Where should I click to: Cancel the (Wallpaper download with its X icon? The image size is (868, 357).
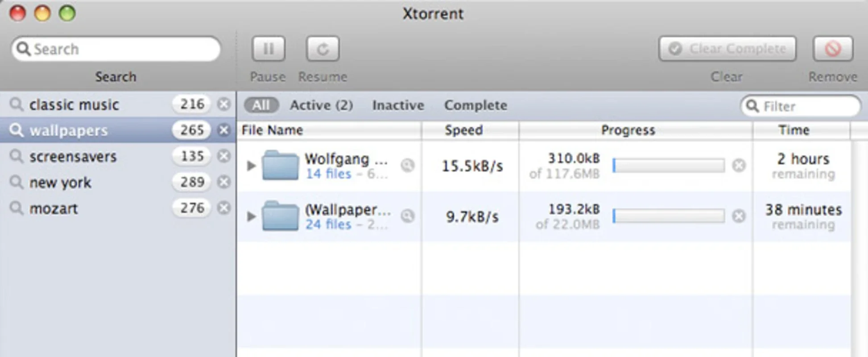coord(739,216)
